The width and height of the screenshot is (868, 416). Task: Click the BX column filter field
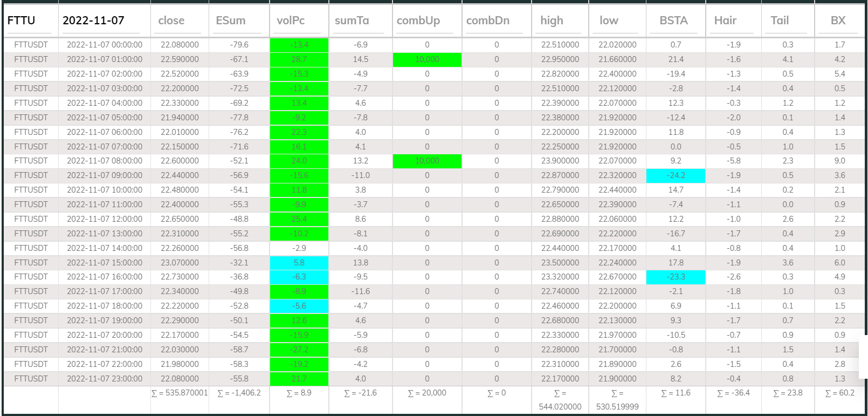[839, 21]
